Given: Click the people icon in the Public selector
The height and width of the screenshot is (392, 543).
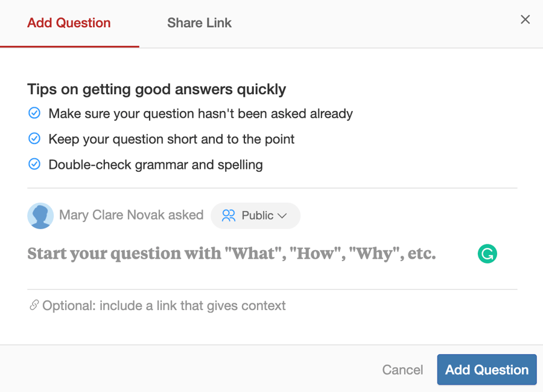Looking at the screenshot, I should (x=228, y=215).
